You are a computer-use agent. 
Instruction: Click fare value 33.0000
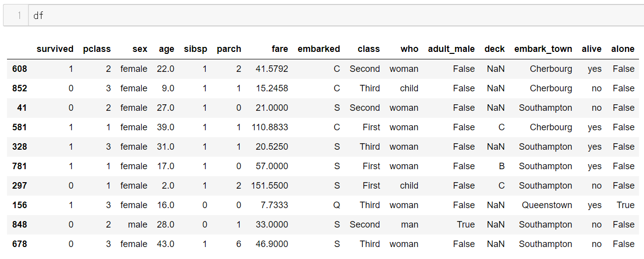coord(273,225)
